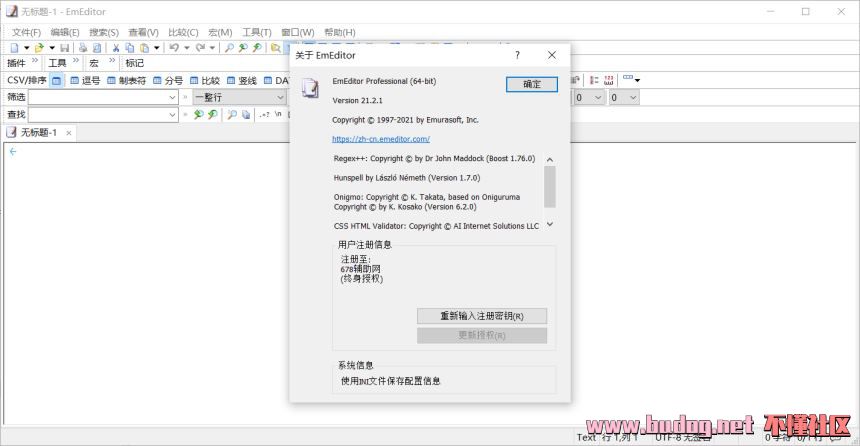
Task: Click the Find in Files folder-magnifier icon
Action: (275, 48)
